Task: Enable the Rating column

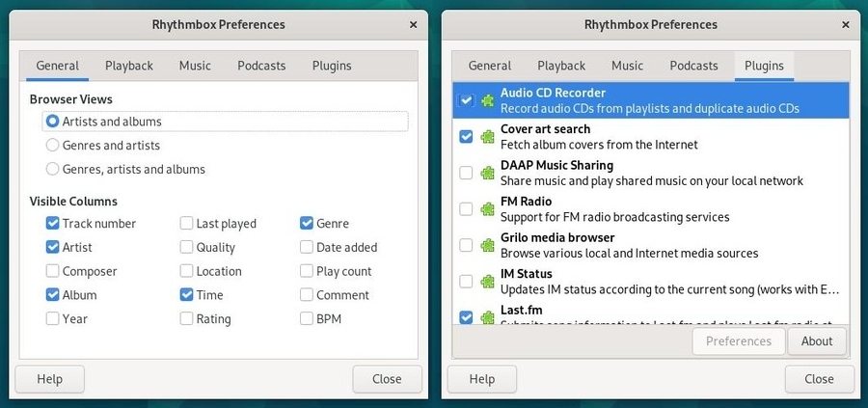Action: pyautogui.click(x=186, y=319)
